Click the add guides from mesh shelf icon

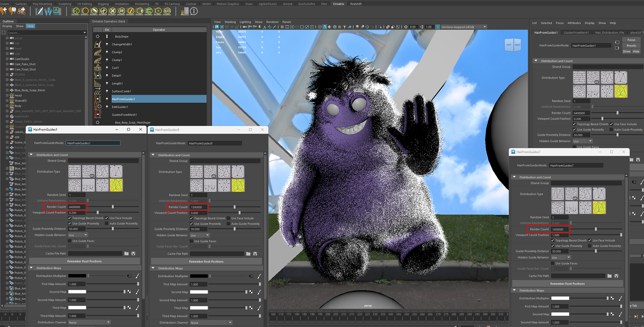[21, 11]
